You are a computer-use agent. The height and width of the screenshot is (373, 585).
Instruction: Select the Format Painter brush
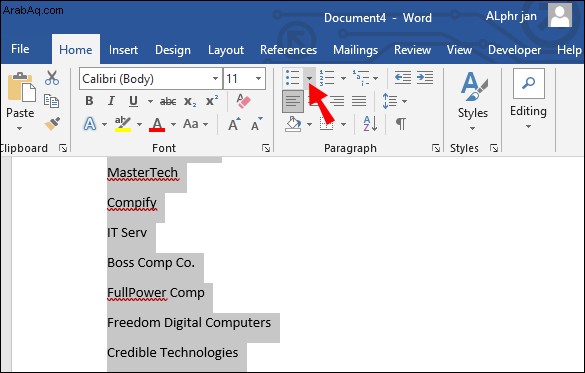pos(52,124)
